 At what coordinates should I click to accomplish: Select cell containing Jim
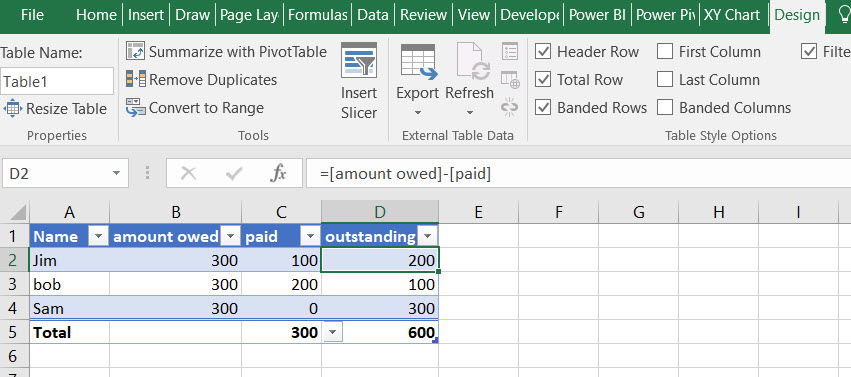[69, 260]
